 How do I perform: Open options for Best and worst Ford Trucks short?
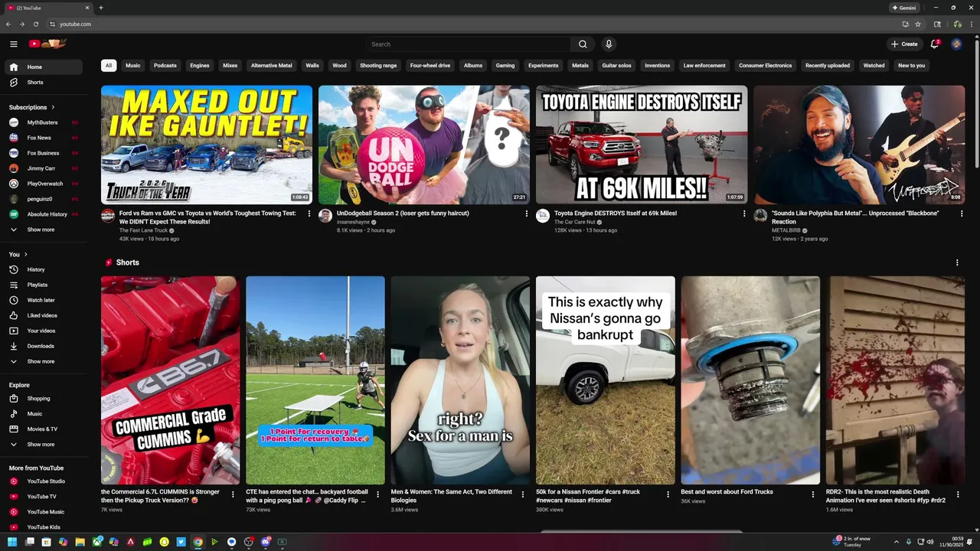pyautogui.click(x=813, y=494)
